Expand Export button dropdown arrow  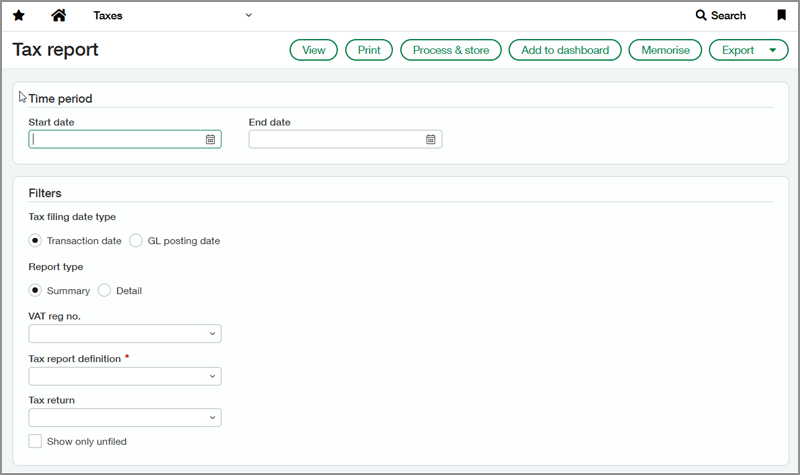click(772, 50)
